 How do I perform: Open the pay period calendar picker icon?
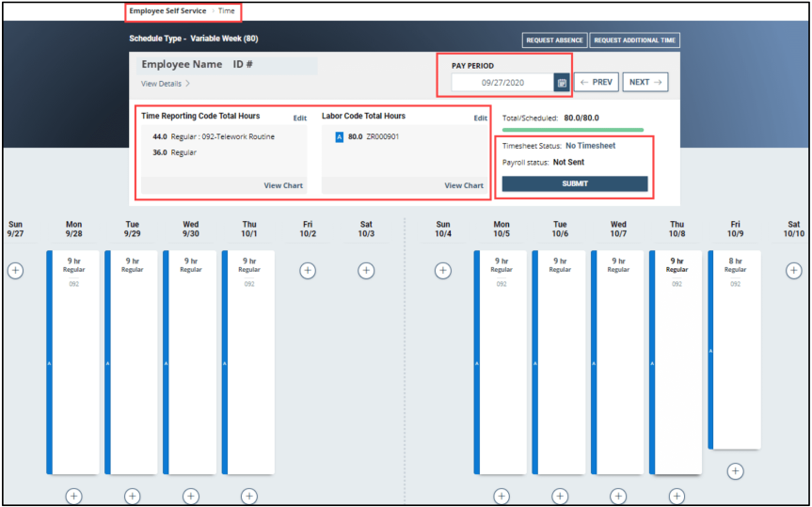[561, 83]
